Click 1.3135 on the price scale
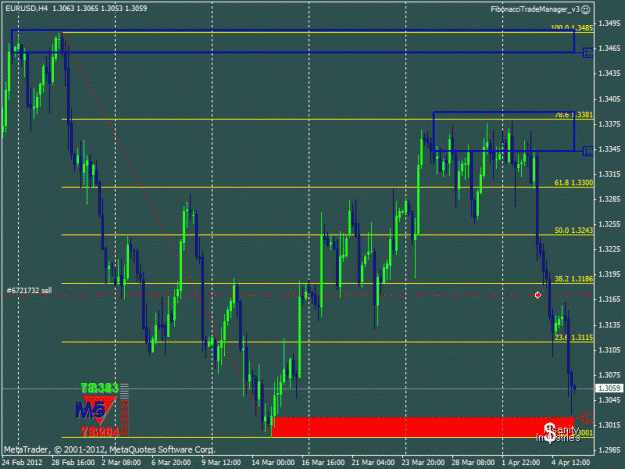This screenshot has height=469, width=625. (x=610, y=325)
